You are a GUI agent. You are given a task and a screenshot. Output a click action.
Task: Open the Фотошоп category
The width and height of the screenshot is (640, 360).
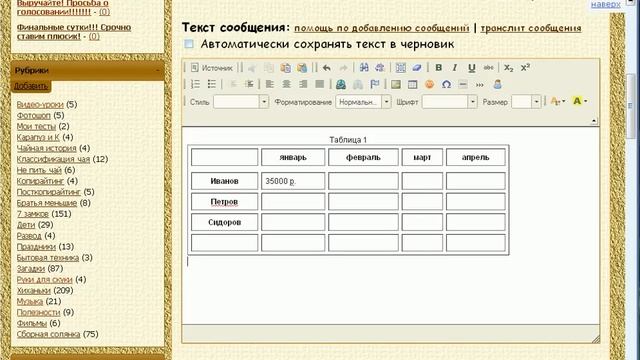coord(33,116)
